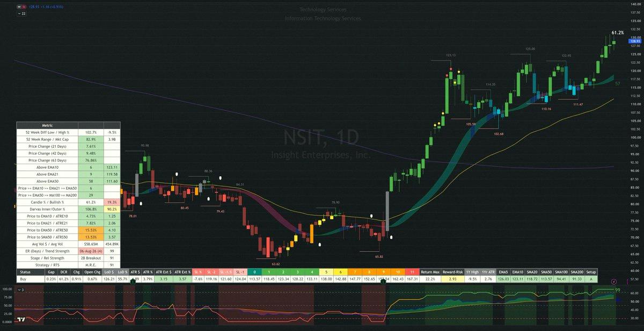
Task: Select the Return Max header cell
Action: pos(430,272)
